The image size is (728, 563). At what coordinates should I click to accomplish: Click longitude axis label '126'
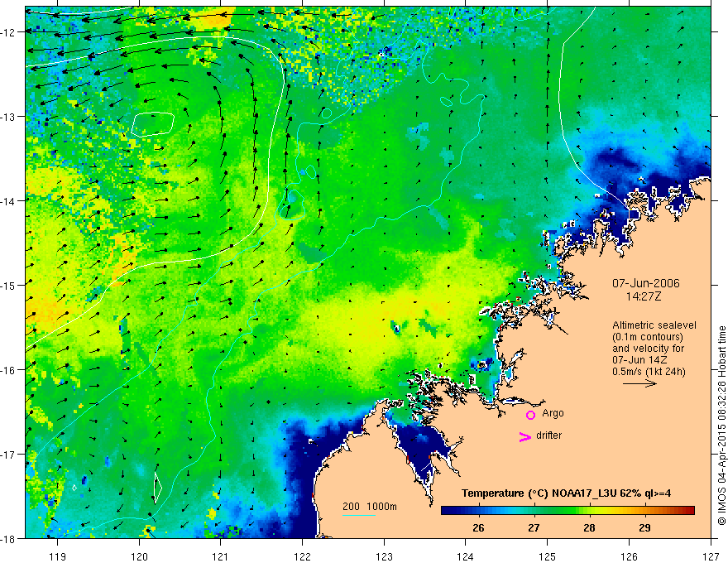point(629,556)
